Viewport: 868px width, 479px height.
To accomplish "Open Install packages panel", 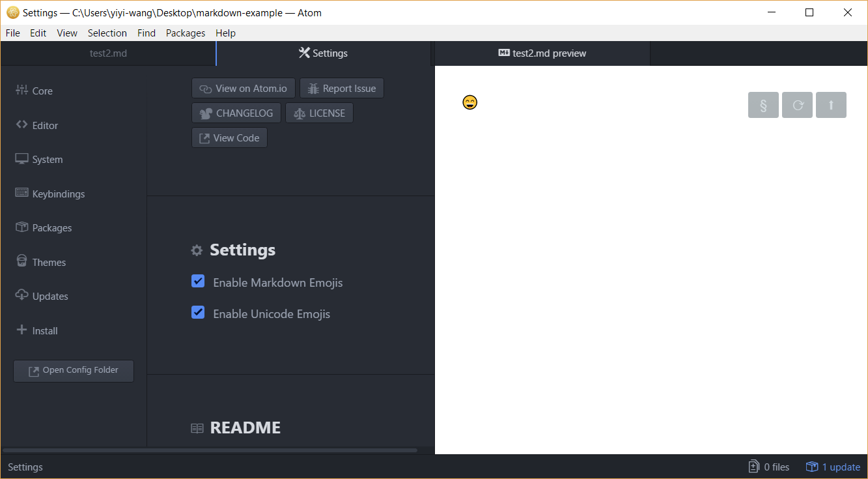I will pos(37,330).
